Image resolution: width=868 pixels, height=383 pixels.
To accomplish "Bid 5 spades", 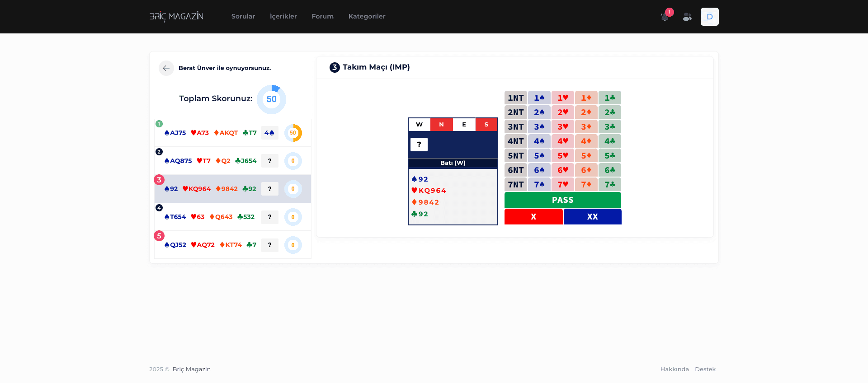I will point(539,155).
